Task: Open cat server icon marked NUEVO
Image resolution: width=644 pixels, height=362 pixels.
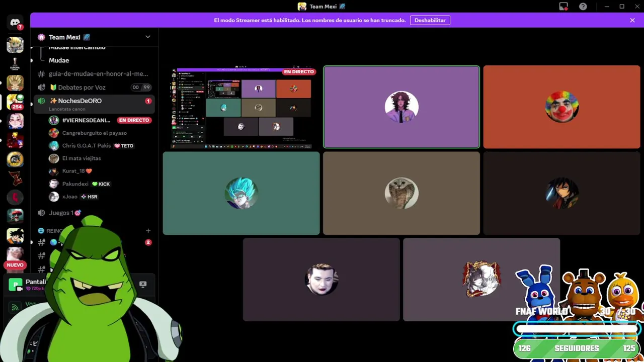Action: (15, 257)
